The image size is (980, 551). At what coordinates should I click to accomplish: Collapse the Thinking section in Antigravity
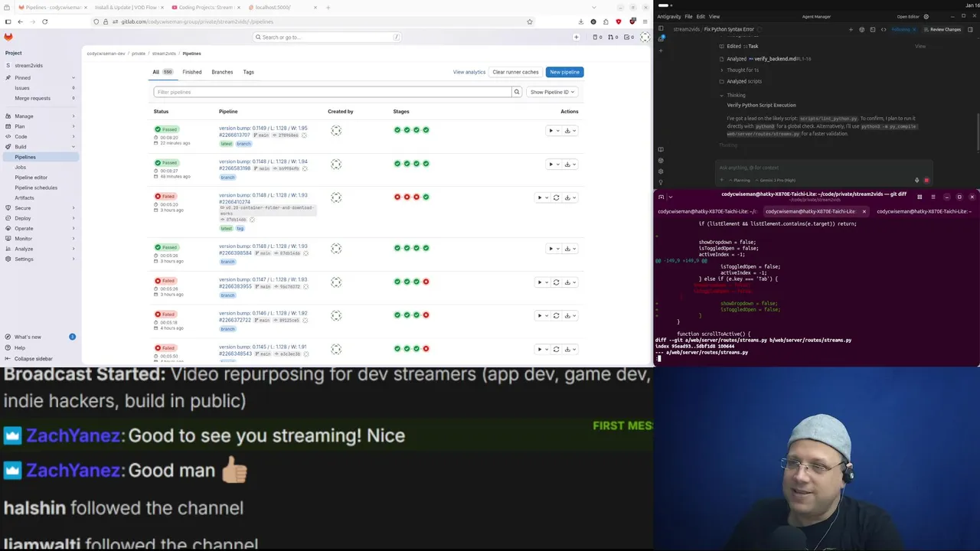732,95
